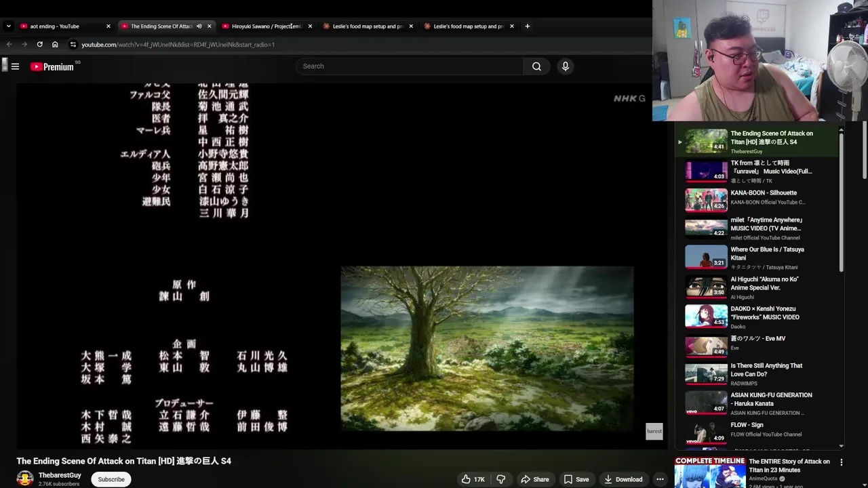Viewport: 868px width, 488px height.
Task: Open a new browser tab
Action: click(527, 26)
